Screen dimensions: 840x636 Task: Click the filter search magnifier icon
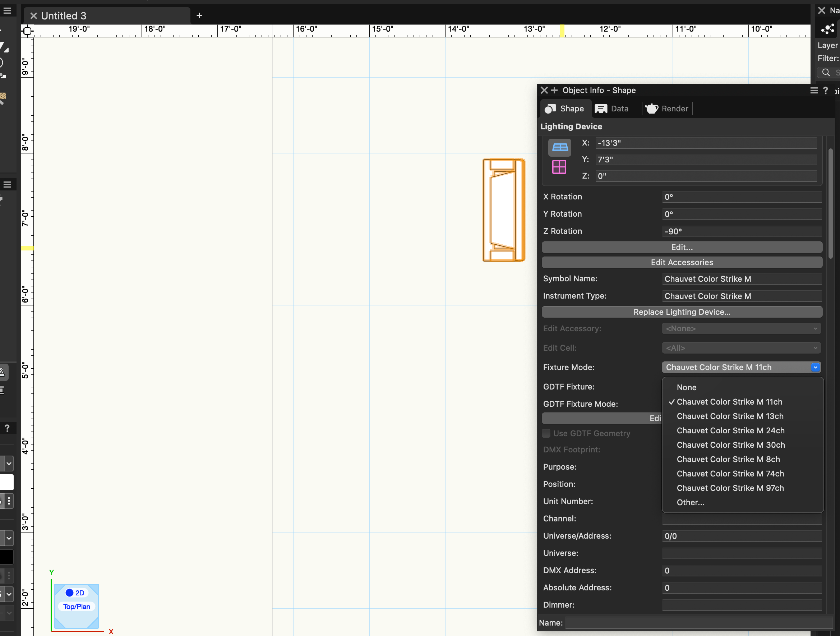tap(826, 72)
